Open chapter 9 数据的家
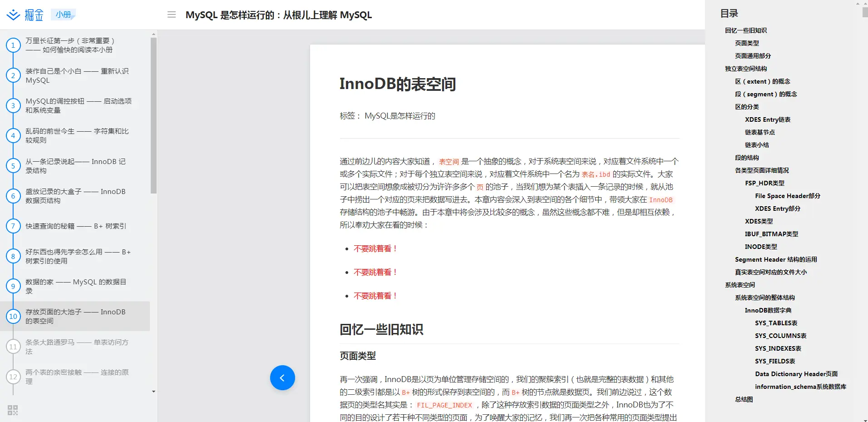 click(75, 286)
